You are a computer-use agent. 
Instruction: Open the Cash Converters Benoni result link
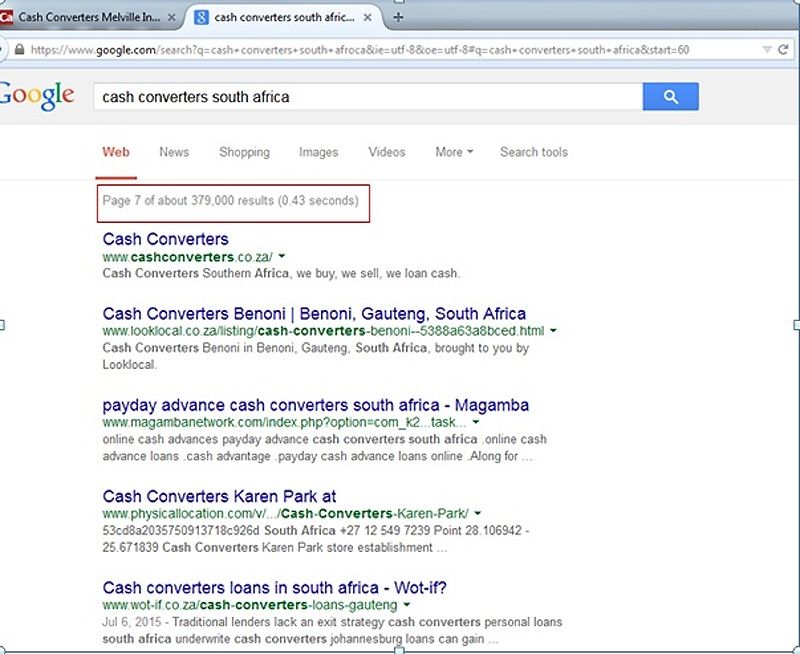[x=313, y=313]
